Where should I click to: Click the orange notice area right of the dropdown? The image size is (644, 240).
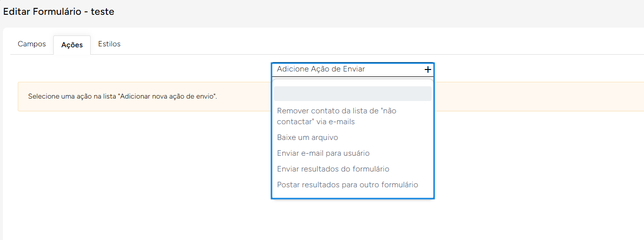click(x=537, y=97)
